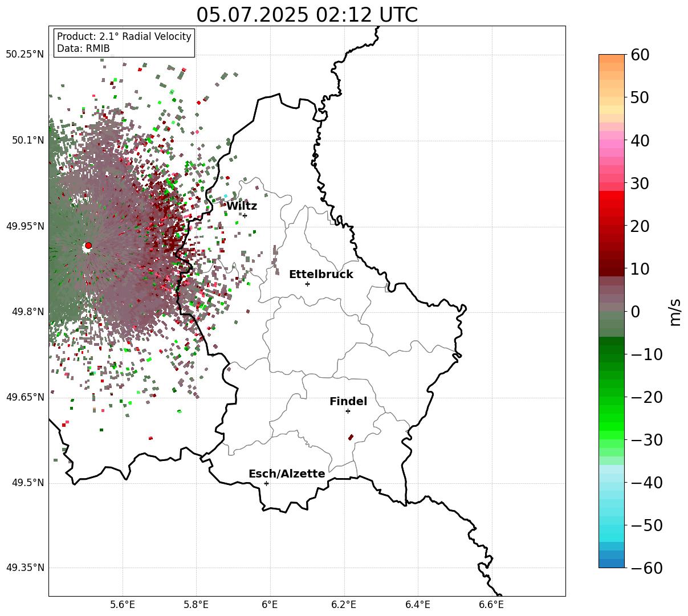Click the colorbar 20 tick label
Viewport: 688px width, 616px height.
coord(640,226)
